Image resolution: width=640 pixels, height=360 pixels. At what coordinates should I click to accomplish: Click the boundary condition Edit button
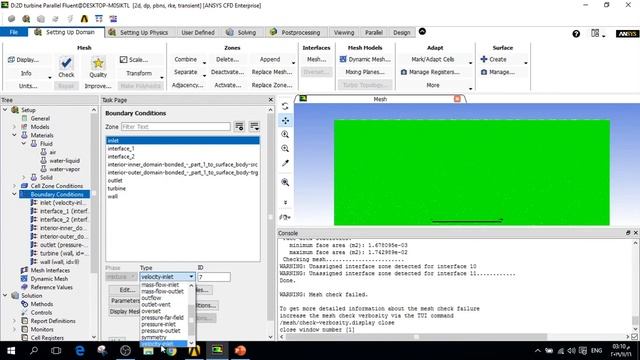[x=124, y=290]
